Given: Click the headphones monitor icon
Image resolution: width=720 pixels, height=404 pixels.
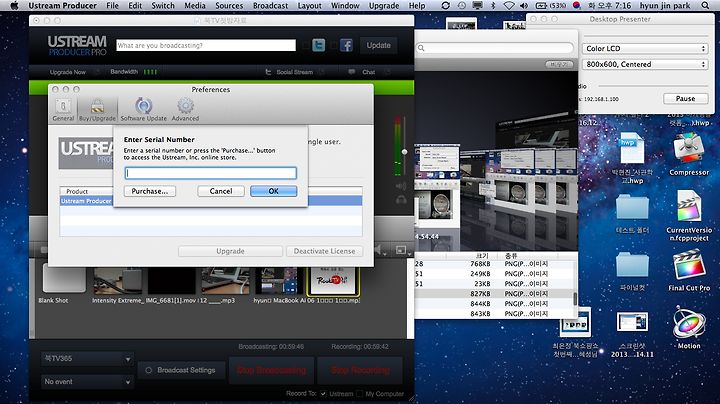Looking at the screenshot, I should 401,200.
